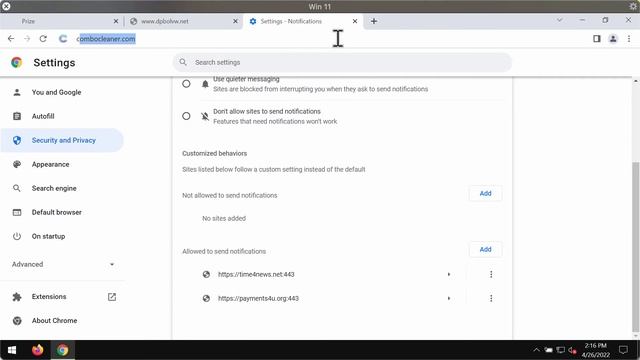Open the side panel icon in the toolbar
This screenshot has width=640, height=360.
point(597,39)
